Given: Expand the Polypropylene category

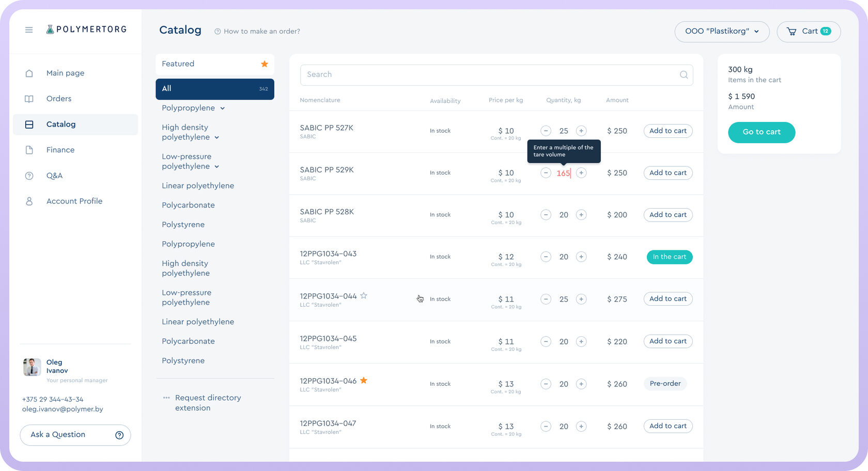Looking at the screenshot, I should coord(222,108).
